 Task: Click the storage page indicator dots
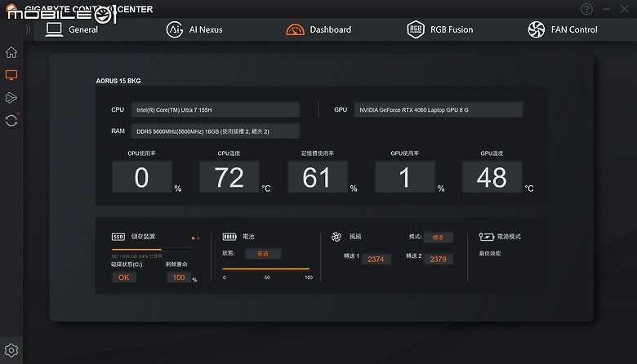tap(195, 238)
